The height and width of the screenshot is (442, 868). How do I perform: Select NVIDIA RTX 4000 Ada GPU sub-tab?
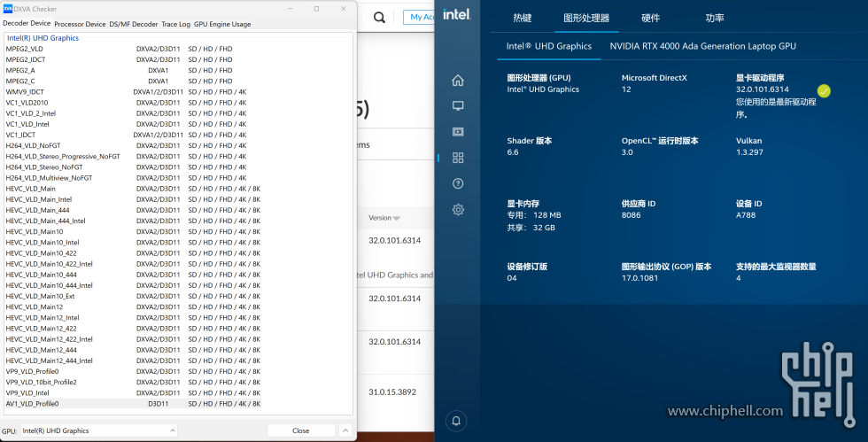point(702,46)
